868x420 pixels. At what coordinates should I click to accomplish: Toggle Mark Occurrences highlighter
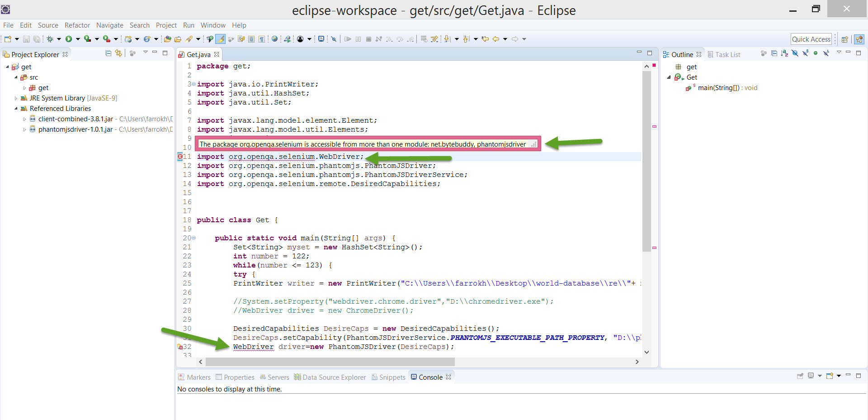[220, 39]
